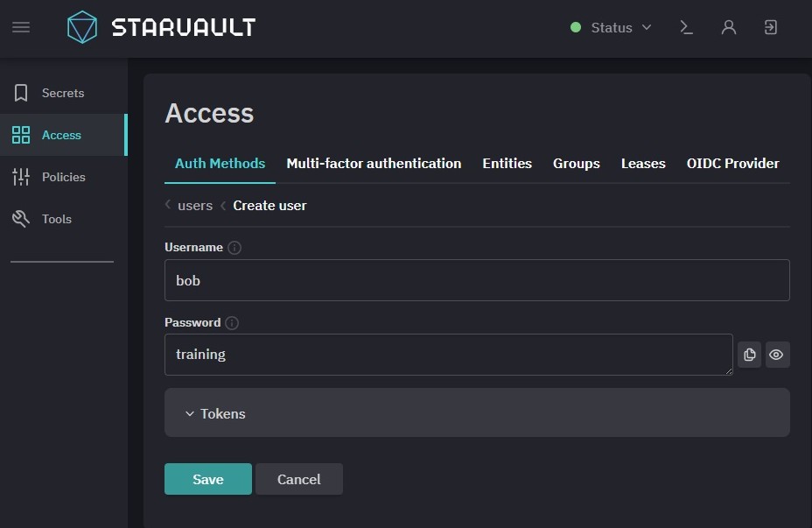Copy the password with the copy icon

pyautogui.click(x=749, y=355)
